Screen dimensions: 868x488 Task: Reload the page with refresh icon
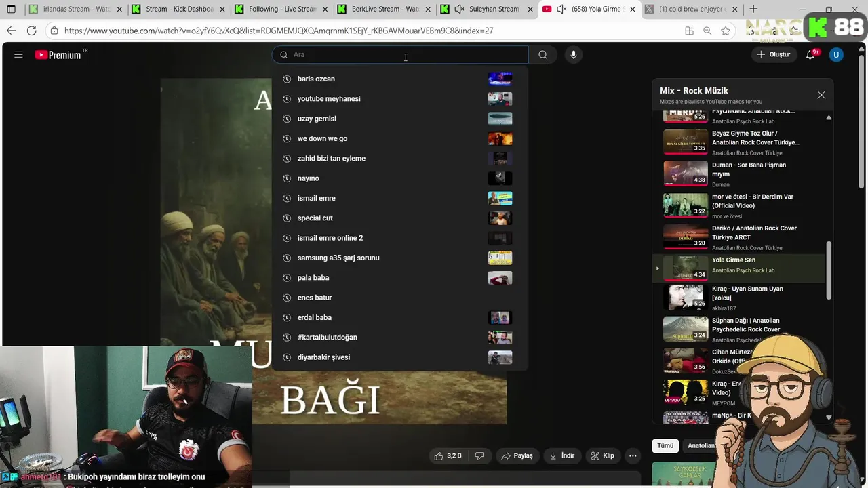pyautogui.click(x=31, y=30)
